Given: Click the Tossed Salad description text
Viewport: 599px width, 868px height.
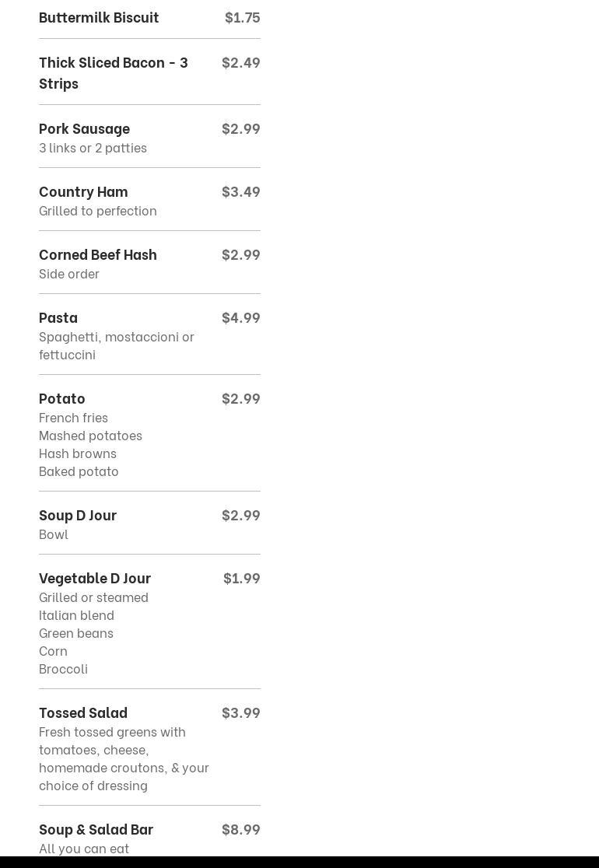Looking at the screenshot, I should [124, 758].
